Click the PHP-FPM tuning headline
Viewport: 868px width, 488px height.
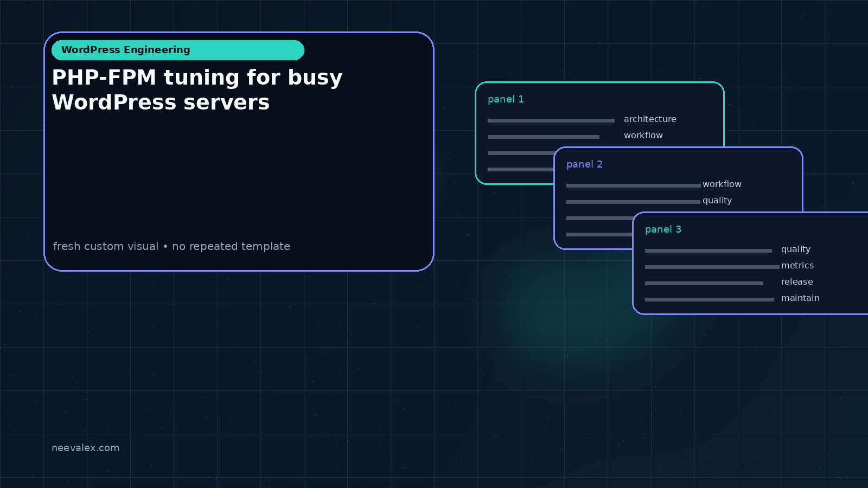click(x=197, y=89)
